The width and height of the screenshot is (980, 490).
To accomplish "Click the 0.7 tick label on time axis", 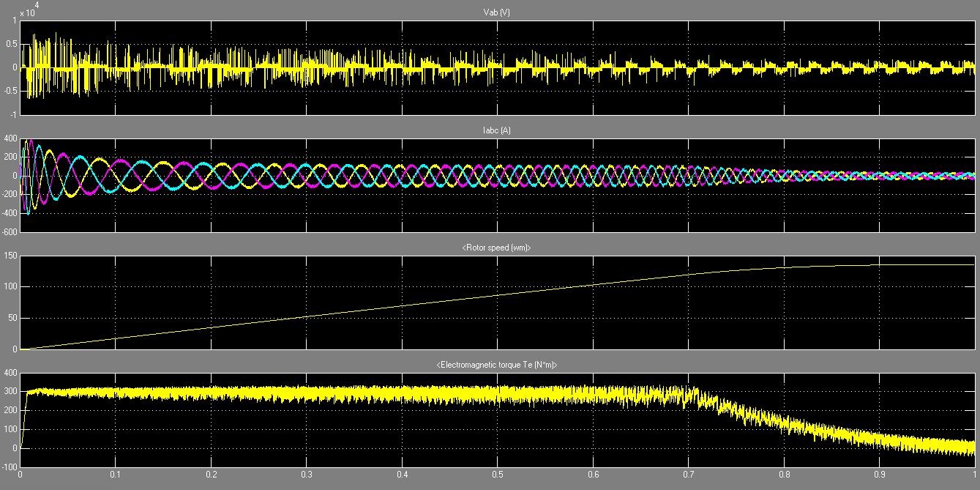I will pos(688,475).
